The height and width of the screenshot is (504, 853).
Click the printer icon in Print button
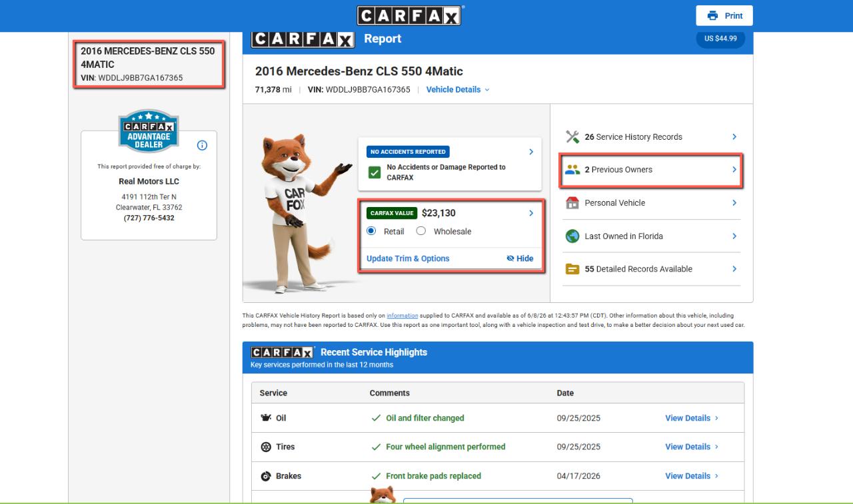713,15
